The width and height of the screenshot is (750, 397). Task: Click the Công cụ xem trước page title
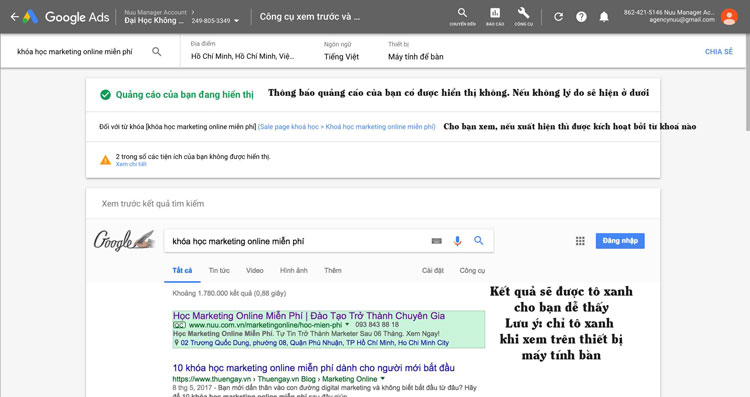pos(310,17)
